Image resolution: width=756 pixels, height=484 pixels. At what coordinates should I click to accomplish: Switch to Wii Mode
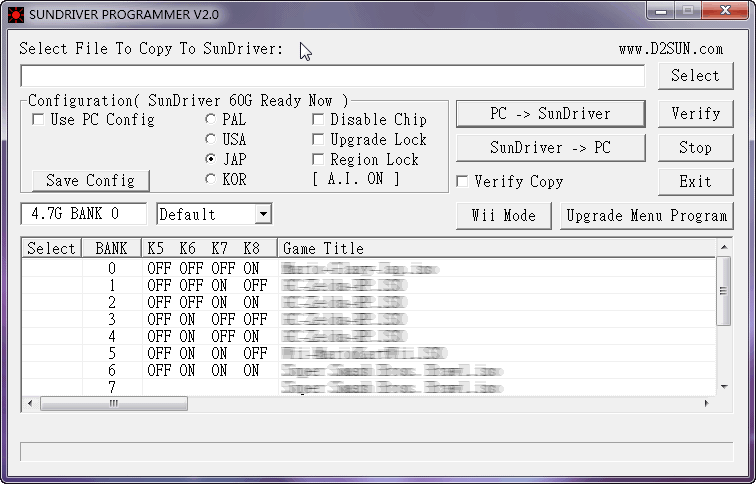click(503, 215)
